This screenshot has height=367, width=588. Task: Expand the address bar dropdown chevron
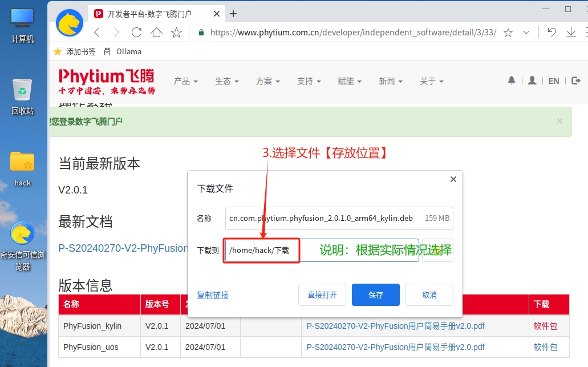coord(526,33)
